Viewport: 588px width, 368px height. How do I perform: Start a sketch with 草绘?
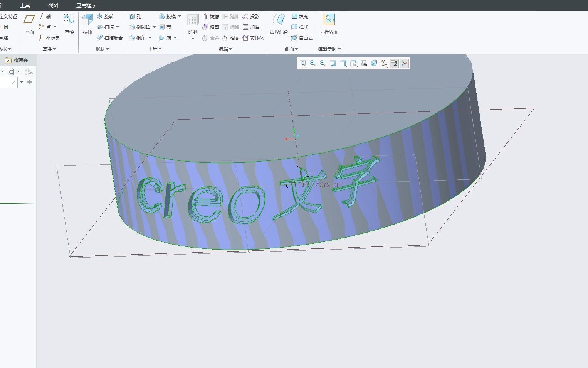tap(69, 25)
